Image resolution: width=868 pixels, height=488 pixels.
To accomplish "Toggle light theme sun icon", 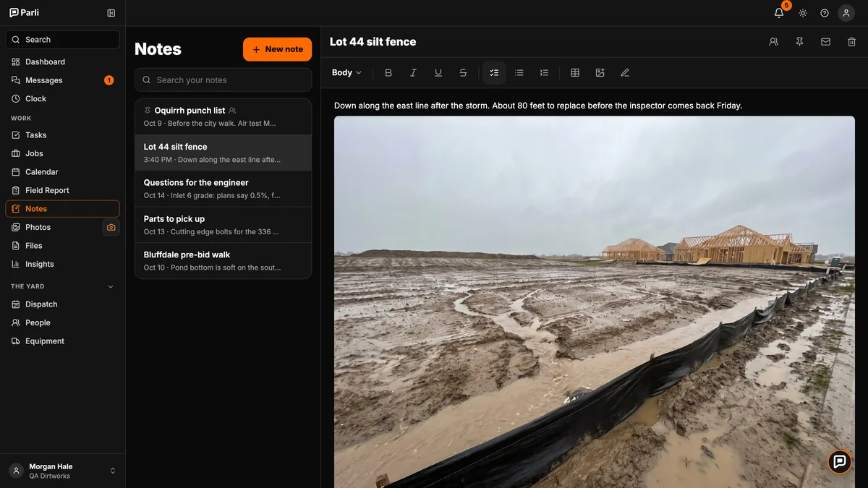I will [803, 13].
